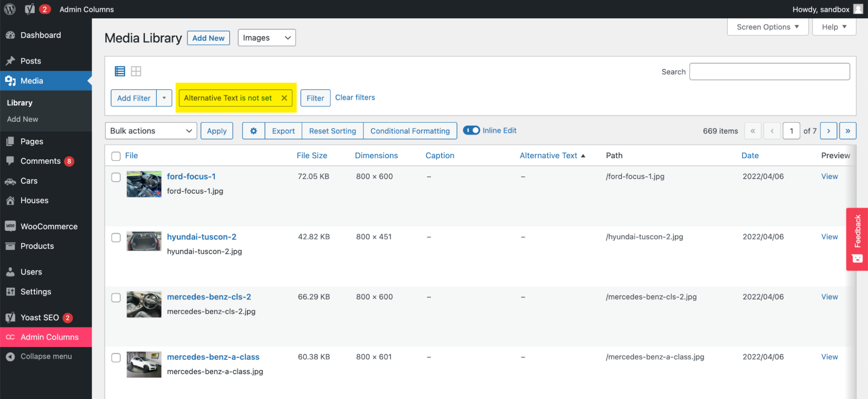Switch to grid view icon
This screenshot has width=868, height=399.
136,71
